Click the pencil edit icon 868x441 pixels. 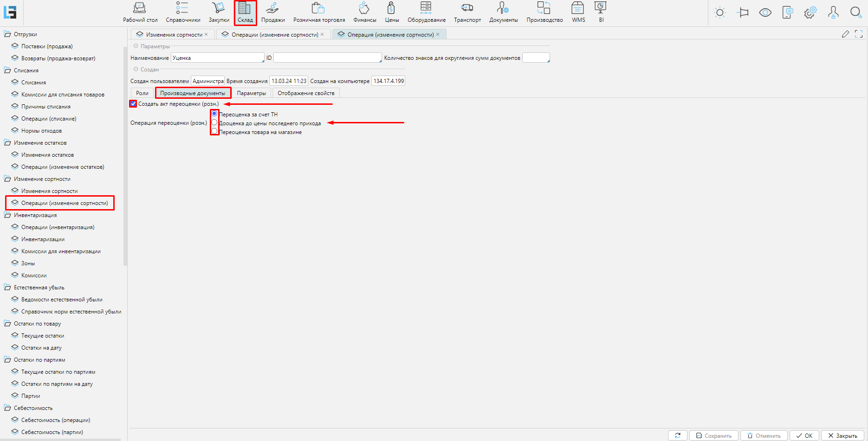(845, 34)
